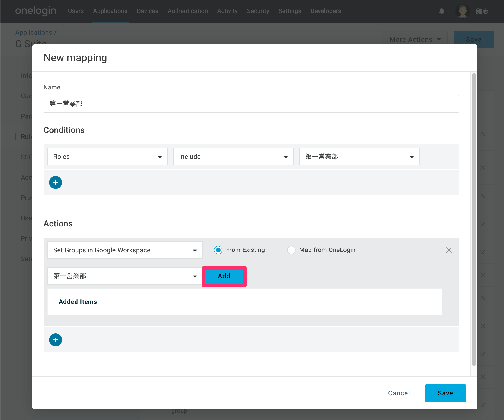Image resolution: width=504 pixels, height=420 pixels.
Task: Open the group selection dropdown beside Add
Action: click(x=125, y=276)
